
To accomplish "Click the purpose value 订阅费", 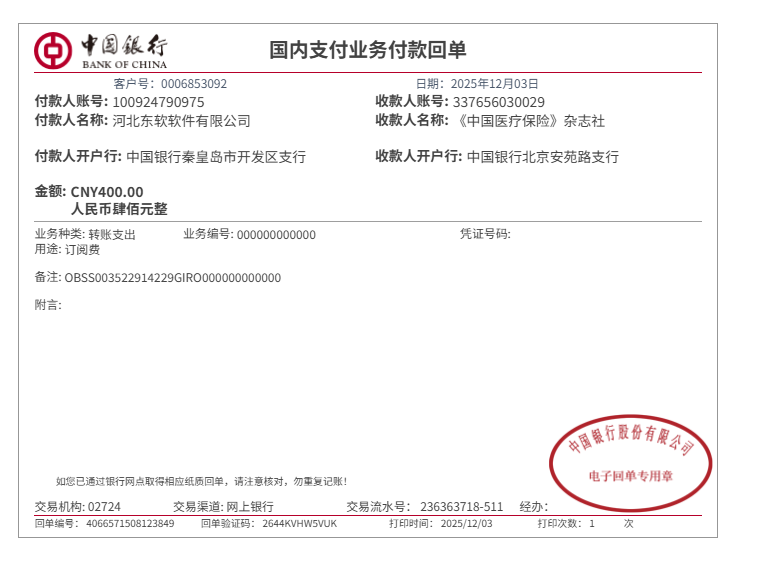I will point(82,249).
